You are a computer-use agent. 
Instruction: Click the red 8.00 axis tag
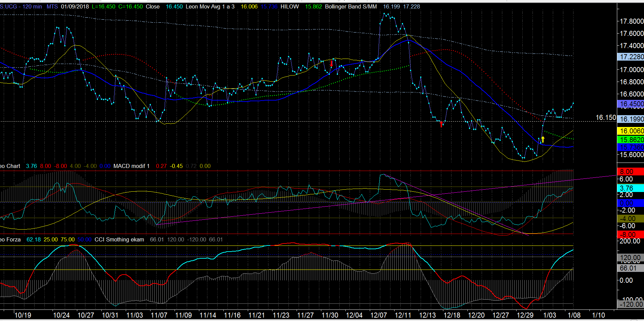(631, 172)
